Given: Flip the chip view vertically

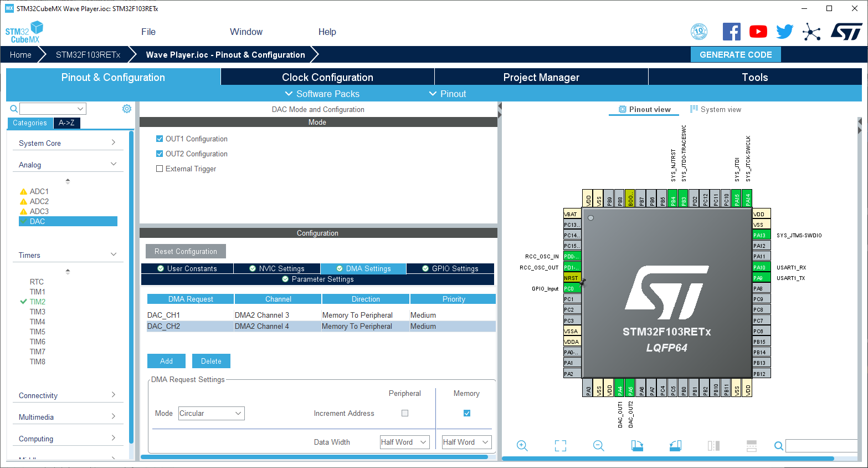Looking at the screenshot, I should 752,446.
